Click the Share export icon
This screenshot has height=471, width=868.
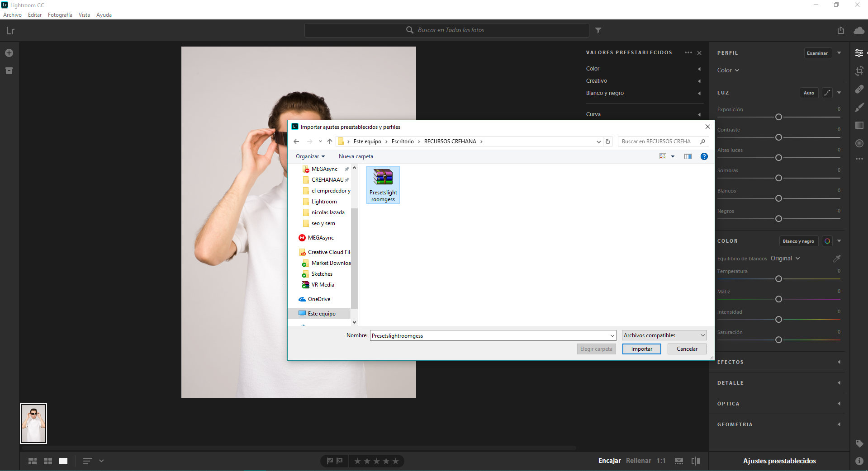840,30
